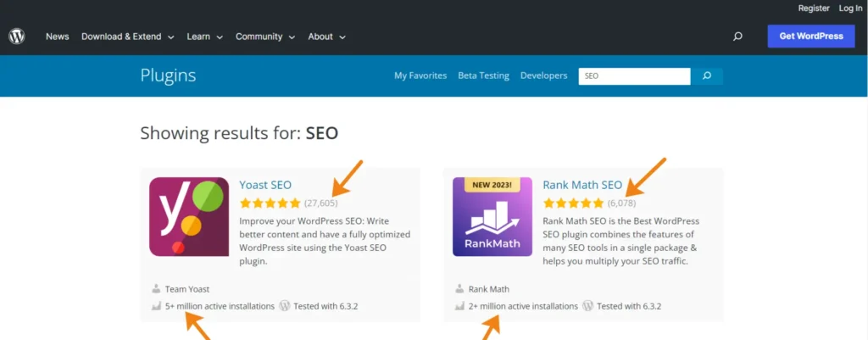Click Rank Math's Tested with 6.3.2 text

click(x=629, y=306)
